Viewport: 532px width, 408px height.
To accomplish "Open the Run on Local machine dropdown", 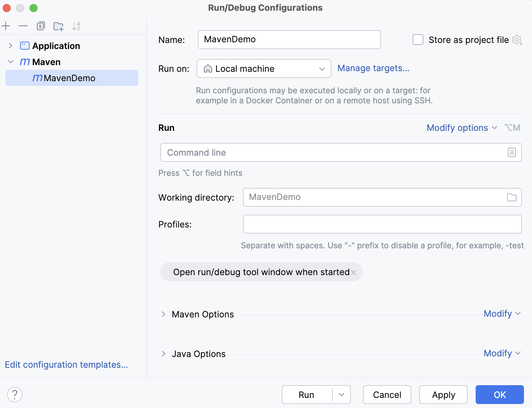I will (x=264, y=68).
